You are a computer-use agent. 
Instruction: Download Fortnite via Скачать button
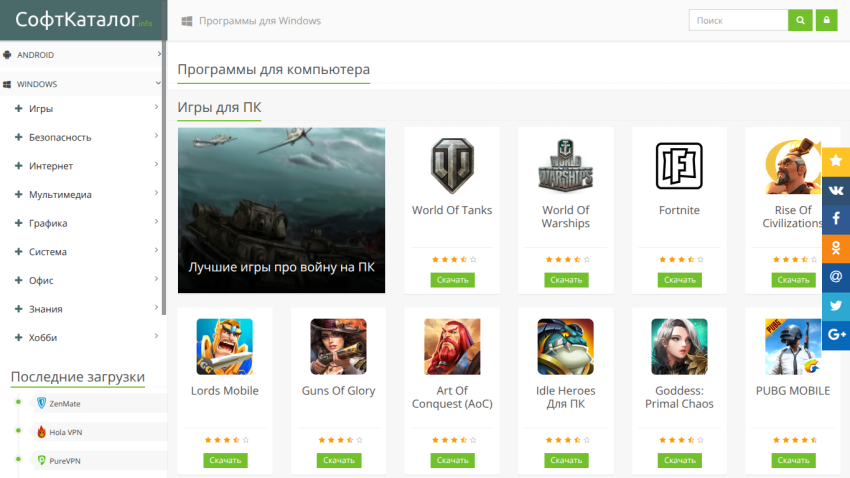point(680,280)
